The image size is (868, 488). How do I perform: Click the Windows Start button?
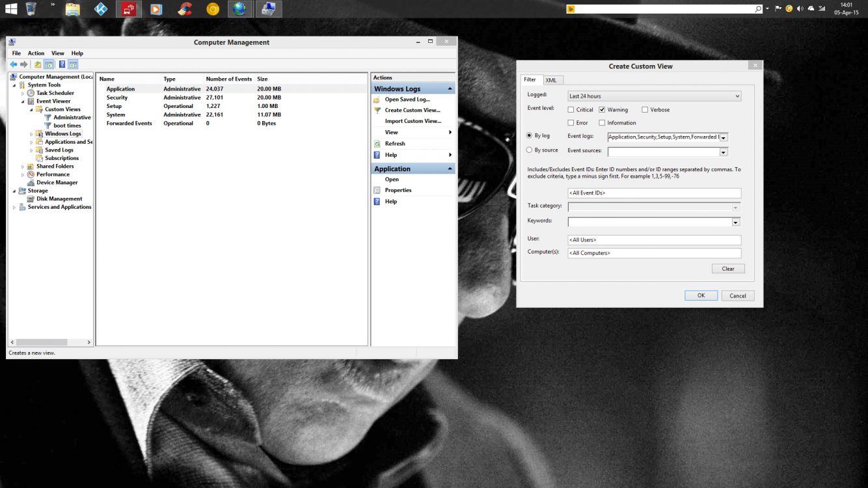coord(11,9)
